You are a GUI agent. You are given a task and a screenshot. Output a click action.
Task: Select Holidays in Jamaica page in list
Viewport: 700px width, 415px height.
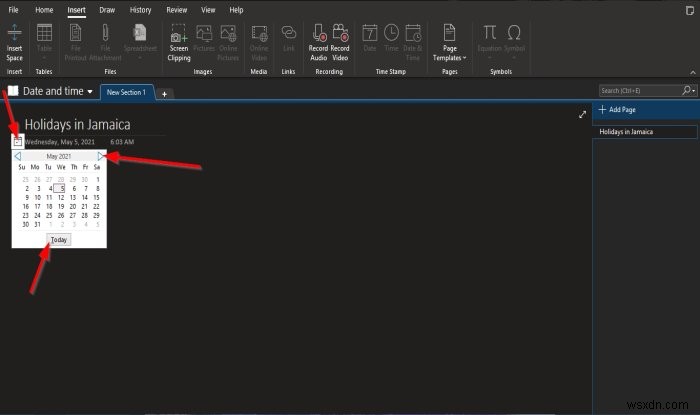645,132
